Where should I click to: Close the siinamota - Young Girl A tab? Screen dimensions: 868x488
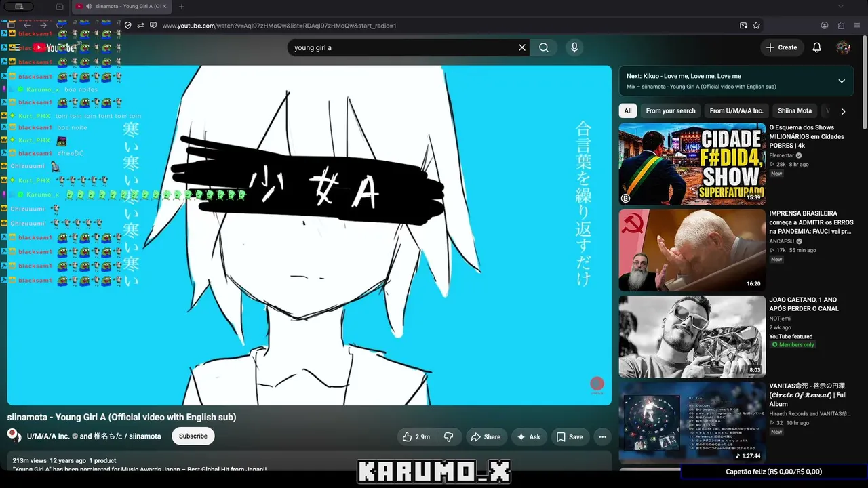pyautogui.click(x=164, y=7)
